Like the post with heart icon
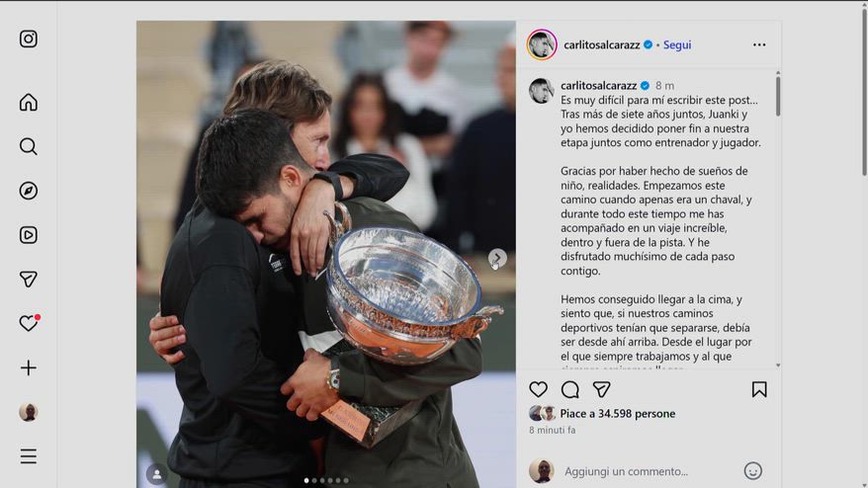 (x=538, y=389)
